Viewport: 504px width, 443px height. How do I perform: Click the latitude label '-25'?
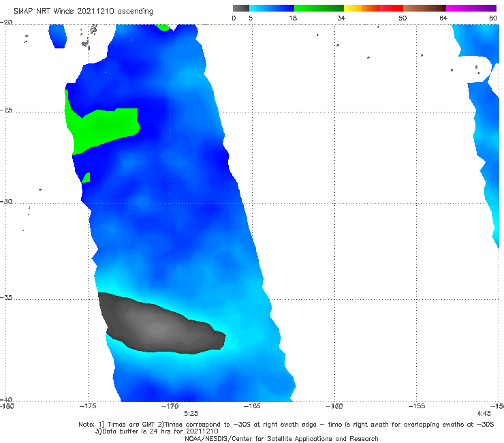click(x=6, y=110)
